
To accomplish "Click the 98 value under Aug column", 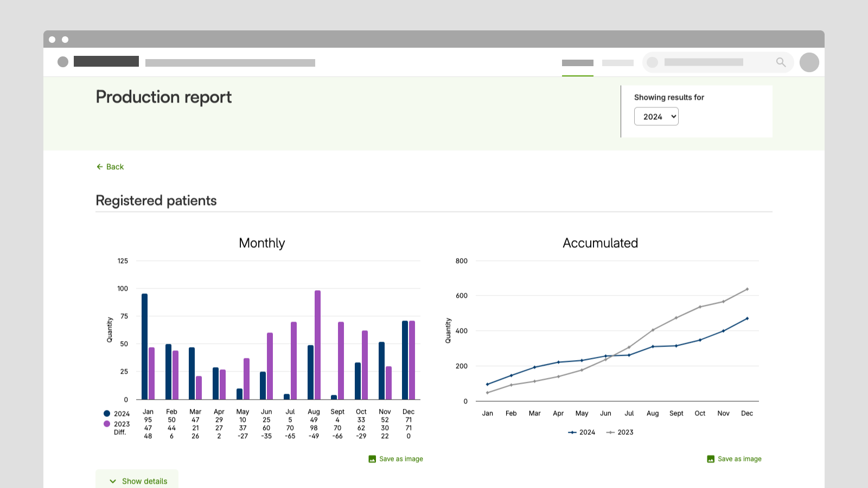I will (314, 428).
